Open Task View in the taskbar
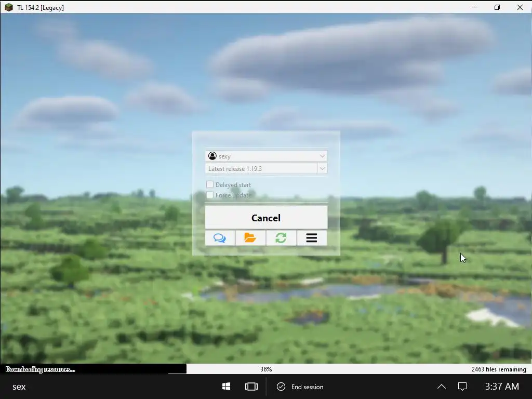Screen dimensions: 532x399 (x=251, y=387)
